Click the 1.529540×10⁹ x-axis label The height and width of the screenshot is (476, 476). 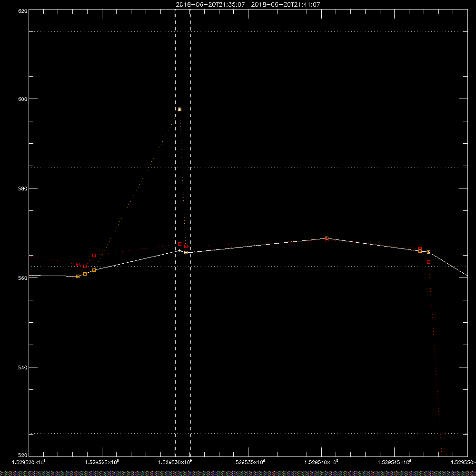(321, 462)
